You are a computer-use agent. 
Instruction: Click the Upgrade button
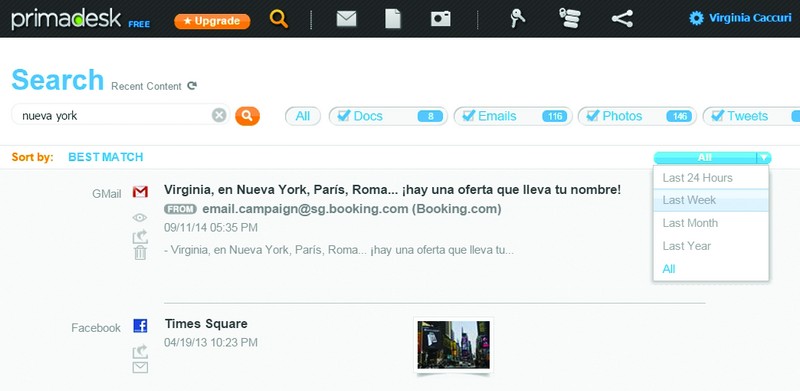(x=212, y=21)
